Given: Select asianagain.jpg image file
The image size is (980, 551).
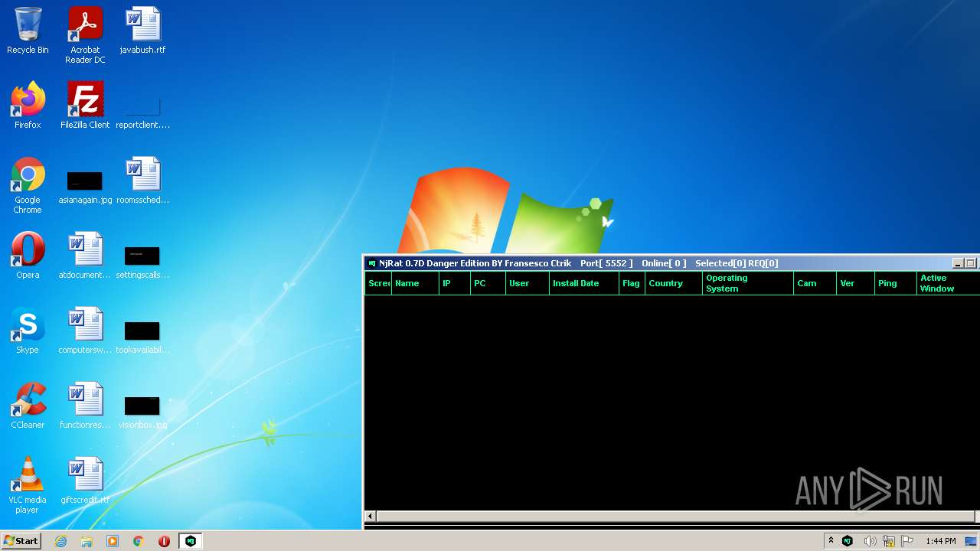Looking at the screenshot, I should point(85,186).
